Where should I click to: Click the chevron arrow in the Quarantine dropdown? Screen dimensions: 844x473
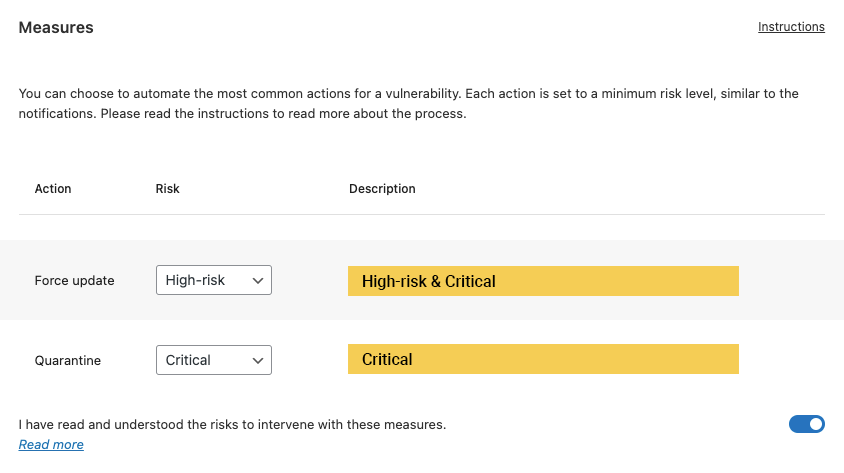258,360
